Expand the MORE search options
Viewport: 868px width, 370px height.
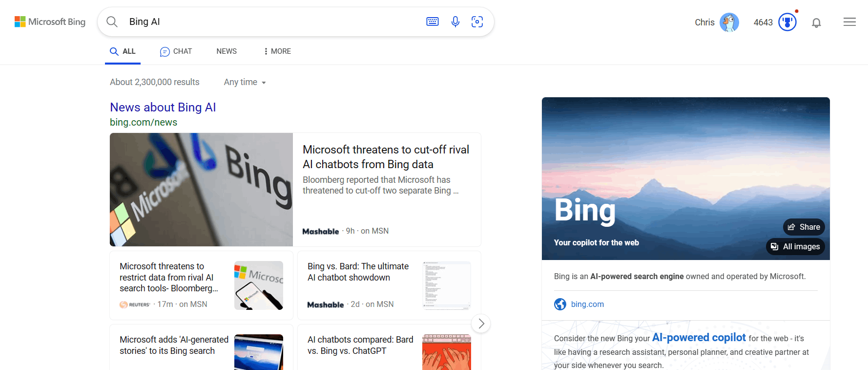(x=277, y=51)
